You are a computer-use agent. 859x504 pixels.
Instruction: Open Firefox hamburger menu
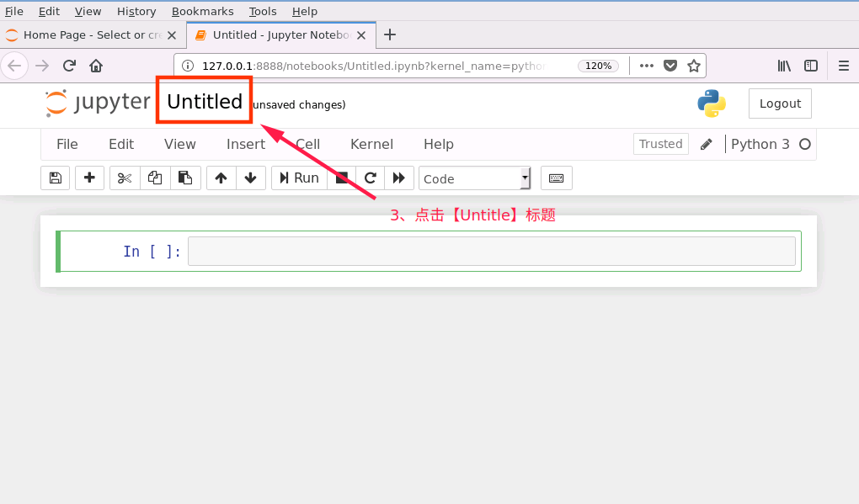click(844, 66)
